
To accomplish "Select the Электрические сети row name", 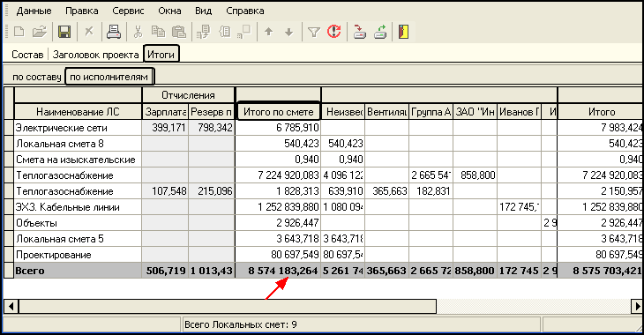I will 61,128.
